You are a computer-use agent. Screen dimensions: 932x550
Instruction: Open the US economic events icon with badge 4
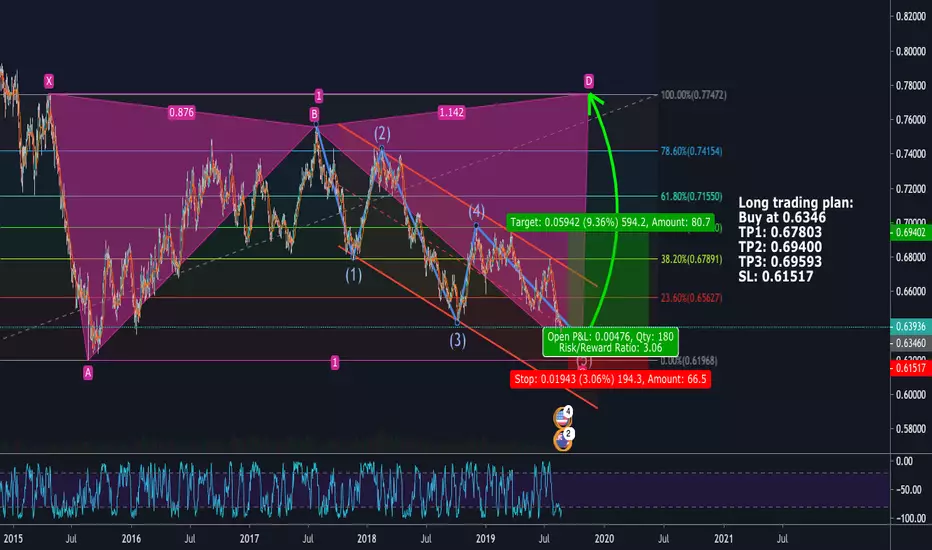563,417
